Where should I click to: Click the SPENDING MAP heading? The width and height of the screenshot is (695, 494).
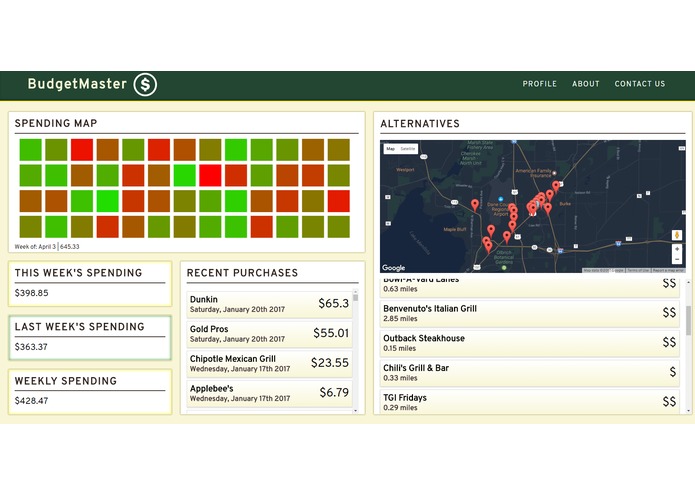pyautogui.click(x=56, y=123)
